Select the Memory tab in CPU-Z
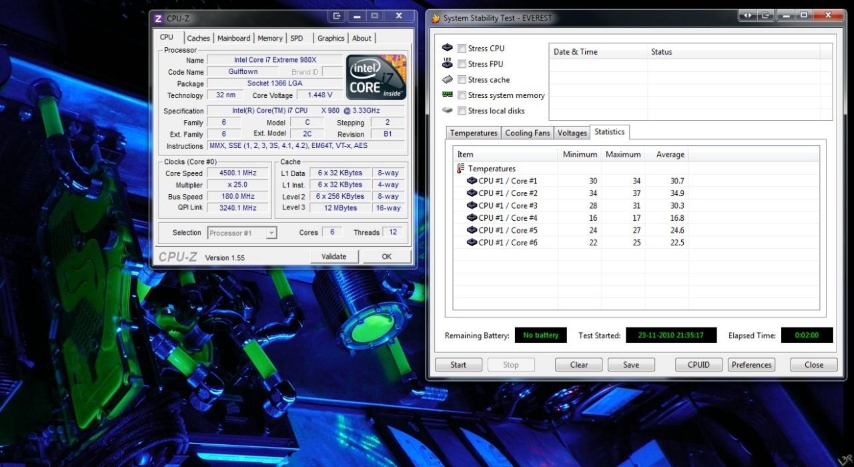Screen dimensions: 854x467 pyautogui.click(x=270, y=38)
